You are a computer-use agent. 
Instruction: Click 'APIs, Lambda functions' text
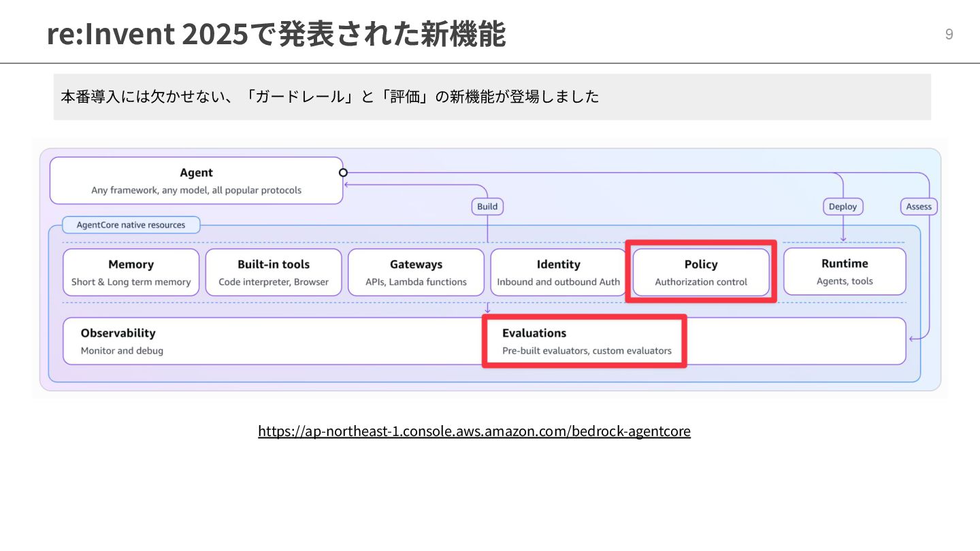point(416,282)
